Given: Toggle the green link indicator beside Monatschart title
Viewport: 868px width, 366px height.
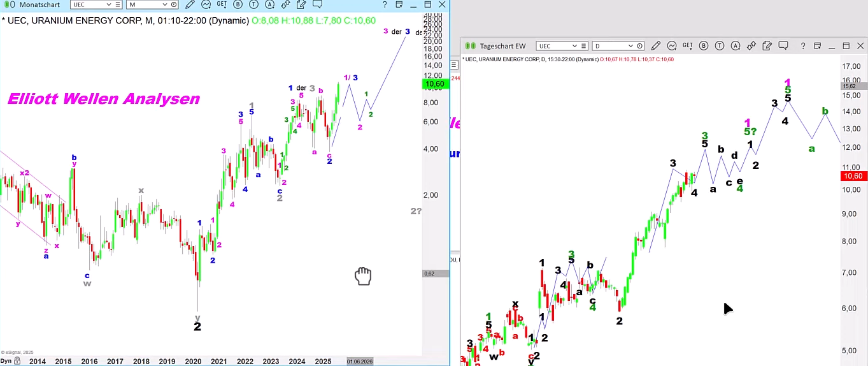Looking at the screenshot, I should click(x=7, y=4).
